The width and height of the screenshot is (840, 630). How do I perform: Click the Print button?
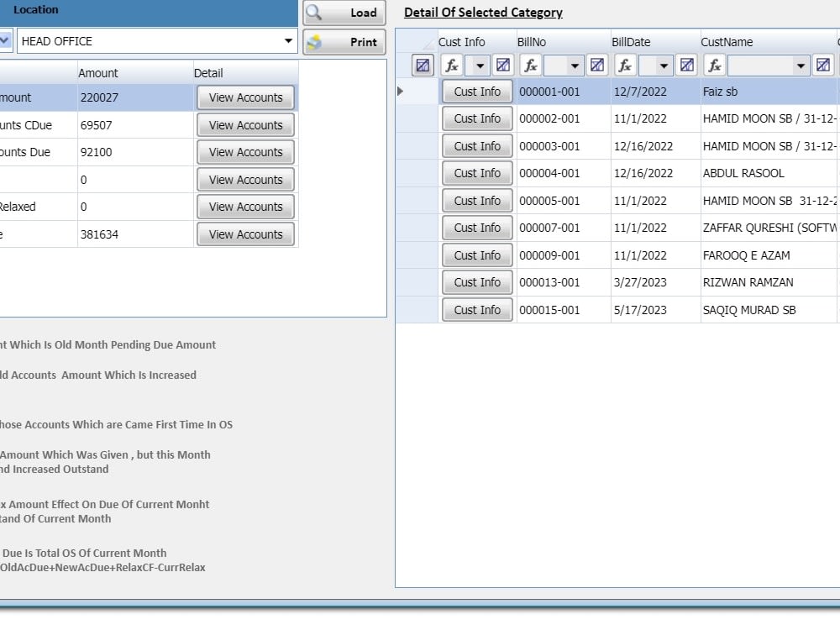344,42
